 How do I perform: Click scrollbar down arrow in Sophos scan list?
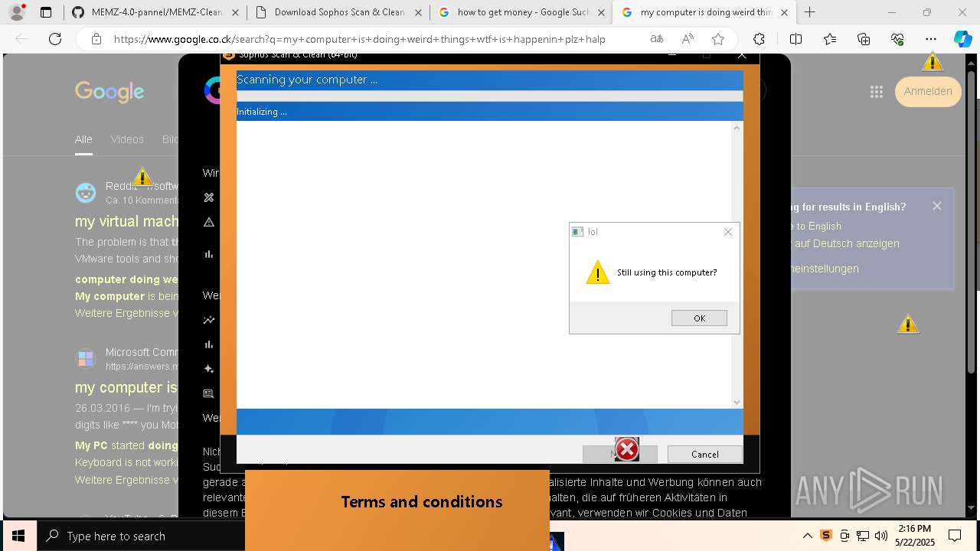click(x=737, y=403)
